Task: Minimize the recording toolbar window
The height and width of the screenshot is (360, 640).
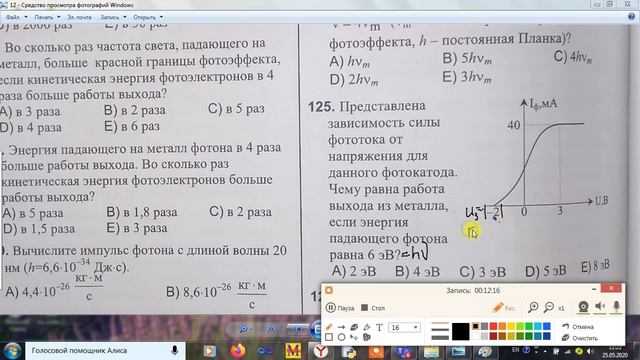Action: tap(594, 289)
